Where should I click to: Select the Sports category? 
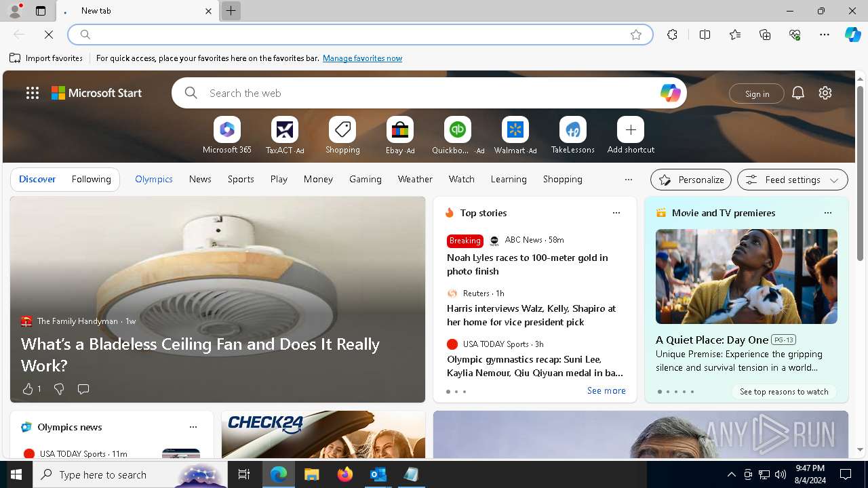241,179
